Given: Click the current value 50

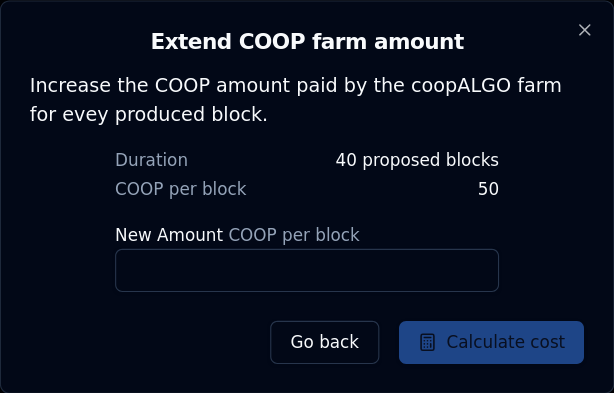Looking at the screenshot, I should (x=488, y=189).
